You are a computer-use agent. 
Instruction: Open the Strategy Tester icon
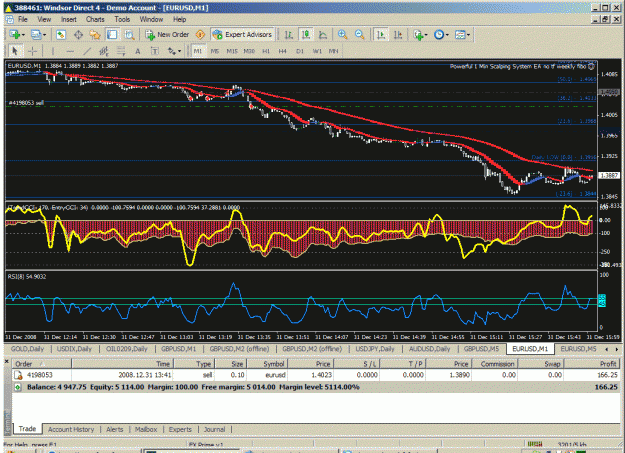[129, 35]
